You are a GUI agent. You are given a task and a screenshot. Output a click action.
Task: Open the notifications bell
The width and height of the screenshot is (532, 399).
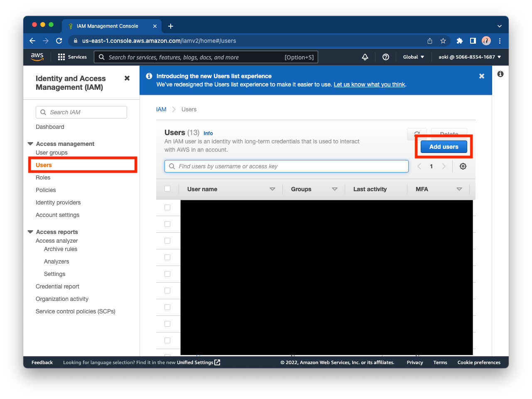pyautogui.click(x=365, y=57)
